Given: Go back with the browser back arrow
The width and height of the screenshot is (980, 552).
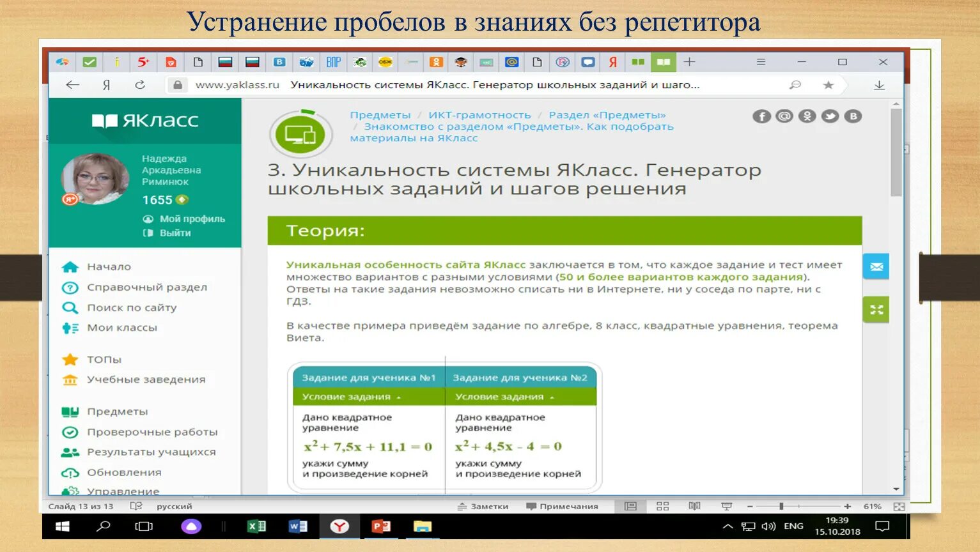Looking at the screenshot, I should [72, 85].
